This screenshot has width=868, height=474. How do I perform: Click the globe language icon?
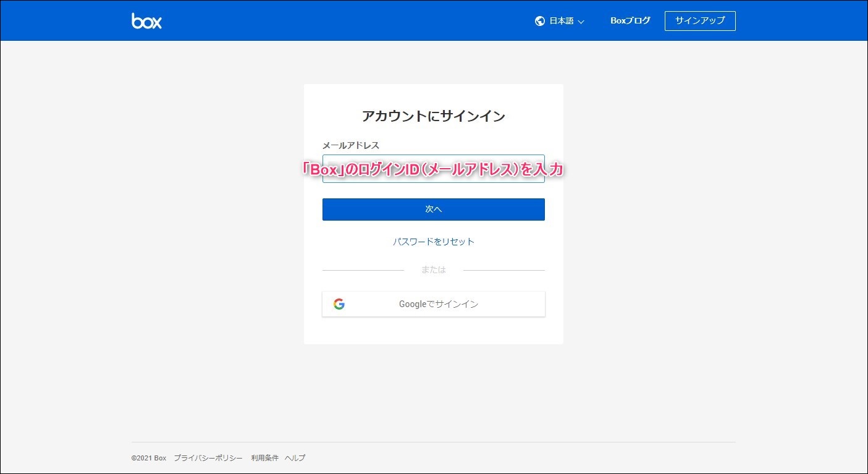click(540, 21)
